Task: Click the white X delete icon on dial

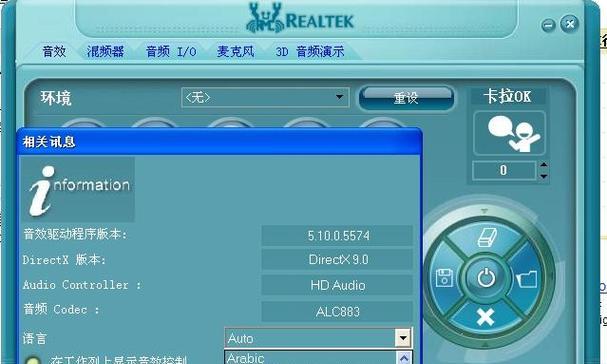Action: [x=485, y=317]
